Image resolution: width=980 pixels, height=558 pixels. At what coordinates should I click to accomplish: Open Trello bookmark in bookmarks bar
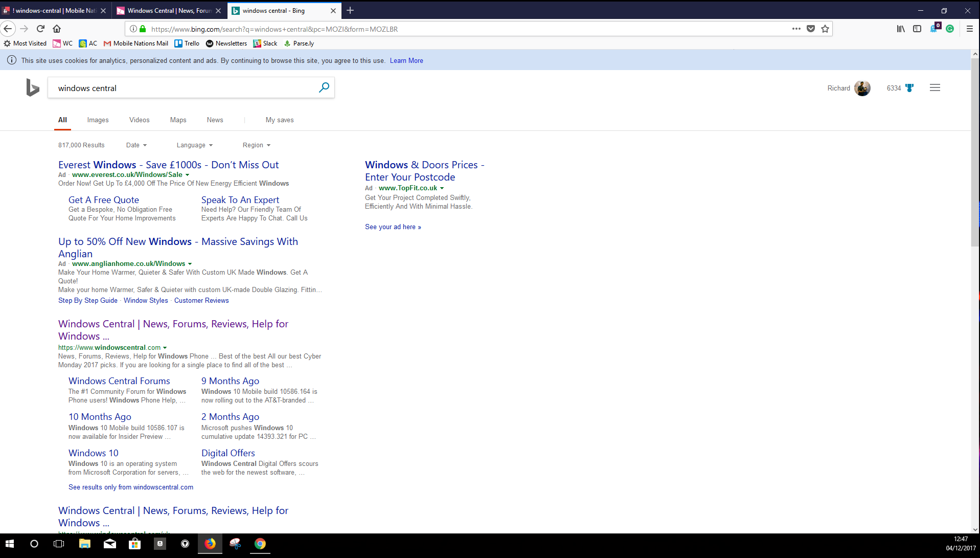tap(187, 43)
